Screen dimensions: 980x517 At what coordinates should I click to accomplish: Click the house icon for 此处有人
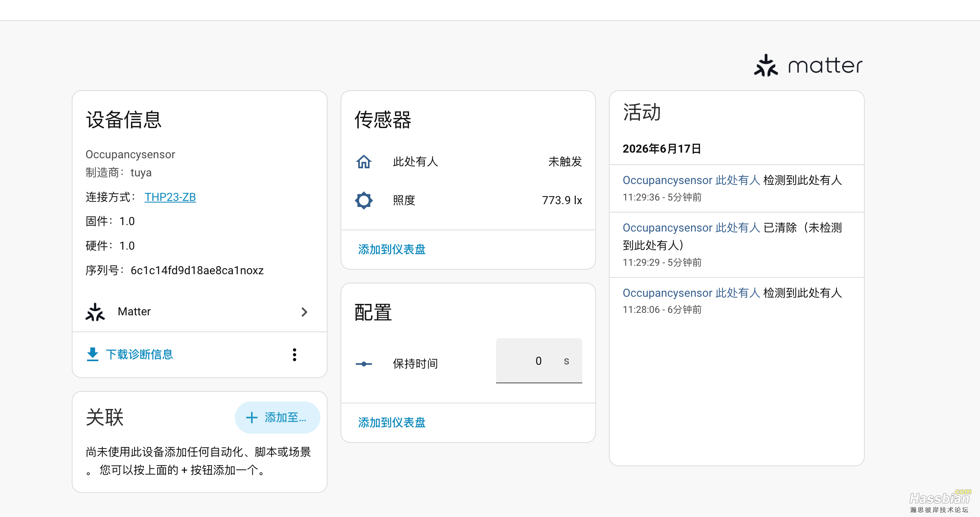(364, 162)
